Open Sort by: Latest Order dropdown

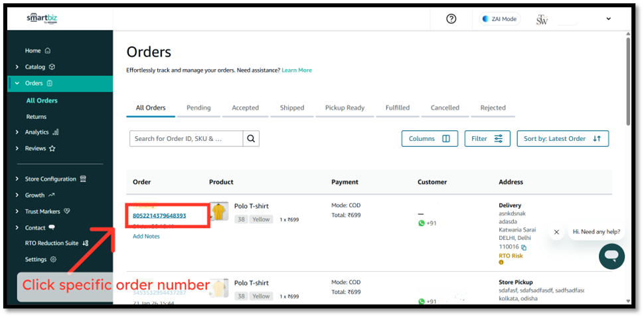pos(562,138)
